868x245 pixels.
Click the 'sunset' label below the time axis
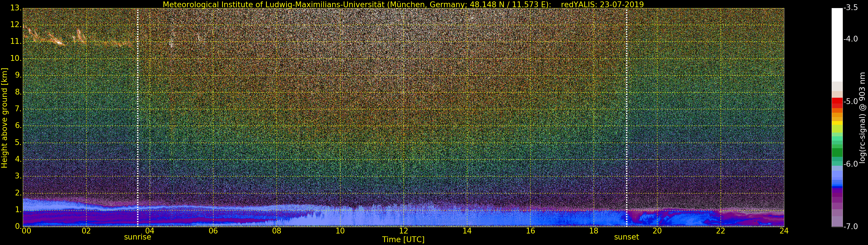[x=626, y=237]
